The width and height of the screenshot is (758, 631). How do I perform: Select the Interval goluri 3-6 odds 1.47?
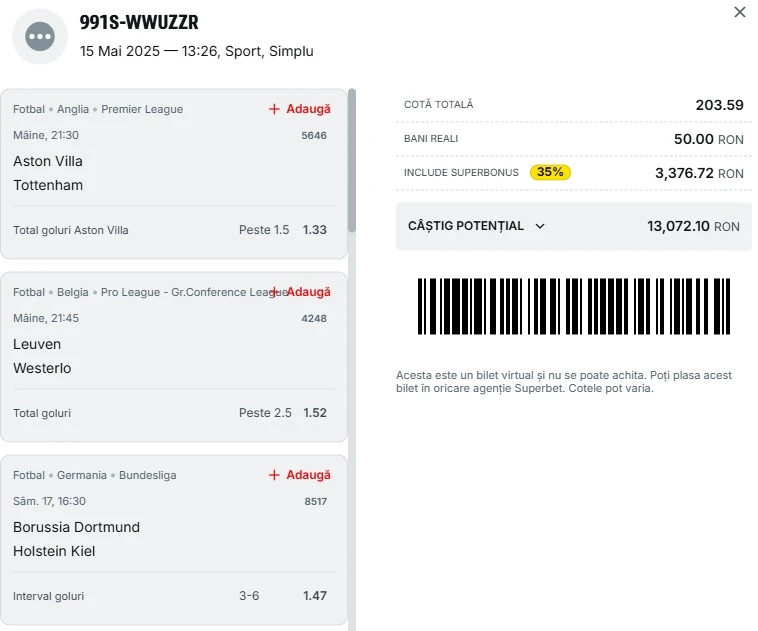315,596
